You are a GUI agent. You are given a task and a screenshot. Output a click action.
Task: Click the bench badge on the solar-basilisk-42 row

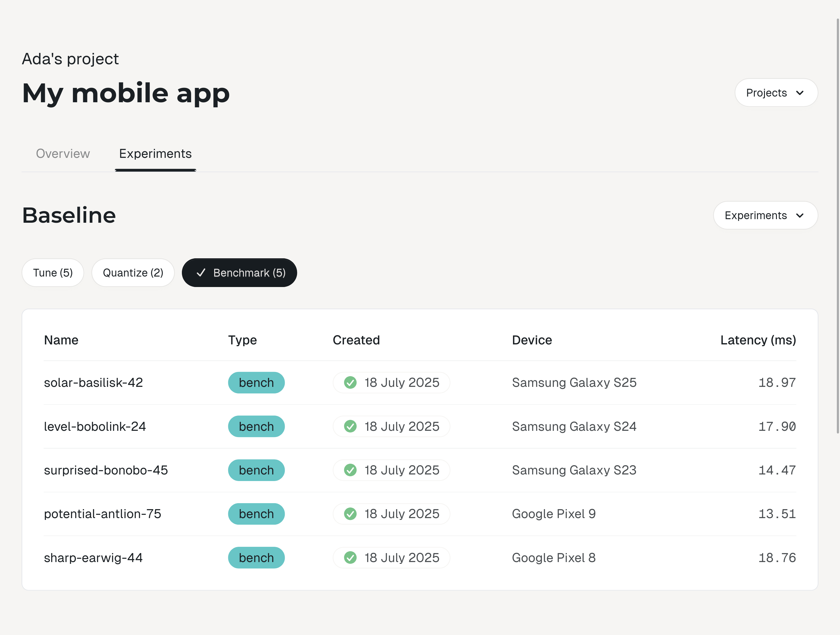(x=256, y=383)
